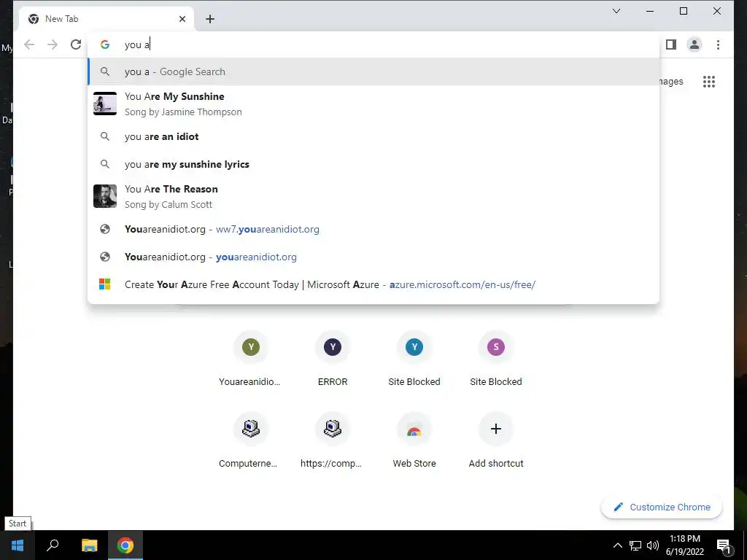Screen dimensions: 747x560
Task: Open taskbar search magnifier
Action: (x=53, y=545)
